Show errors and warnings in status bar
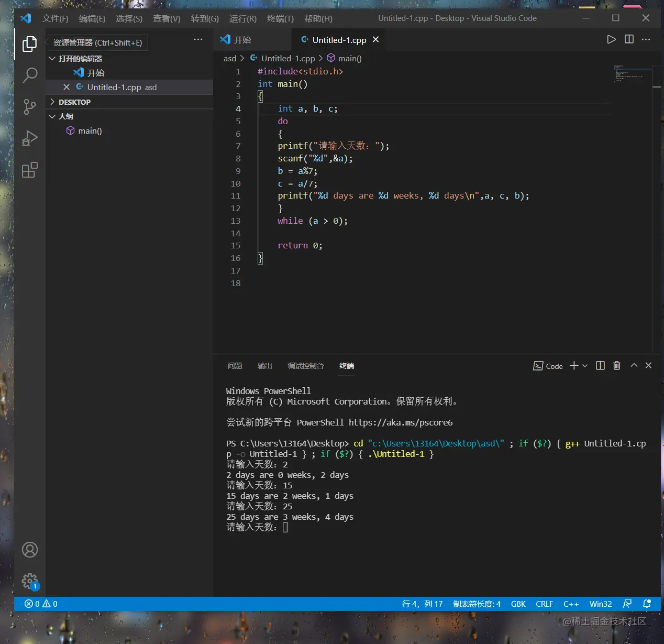Viewport: 664px width, 644px height. [41, 604]
